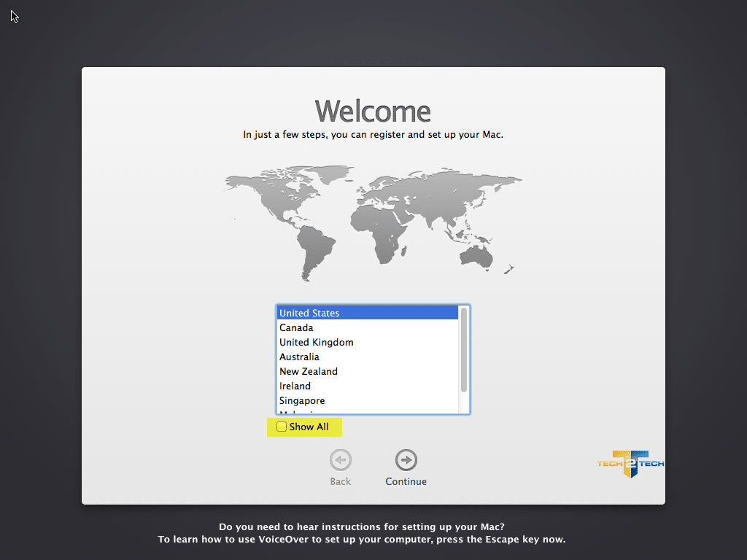
Task: Click the Back label text
Action: [x=340, y=481]
